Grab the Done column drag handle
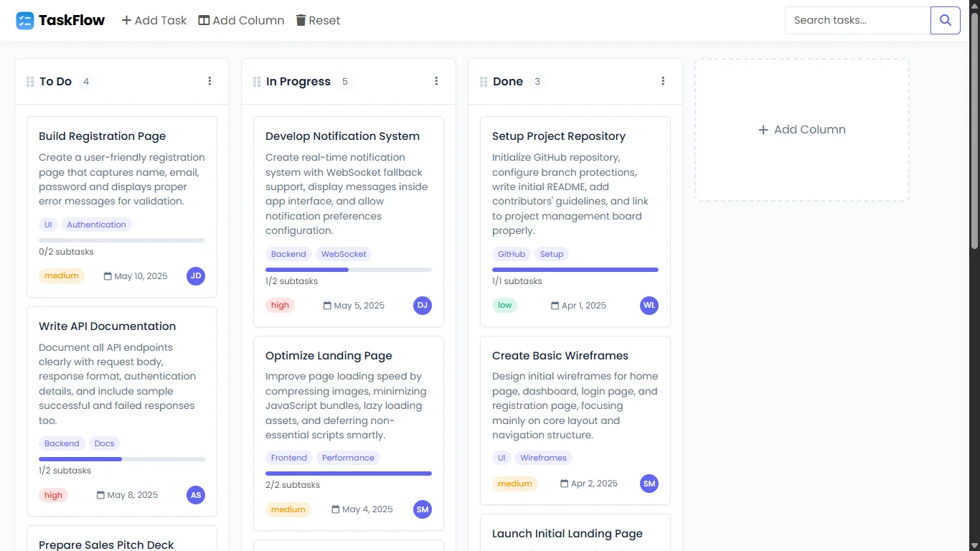This screenshot has height=551, width=980. tap(484, 82)
